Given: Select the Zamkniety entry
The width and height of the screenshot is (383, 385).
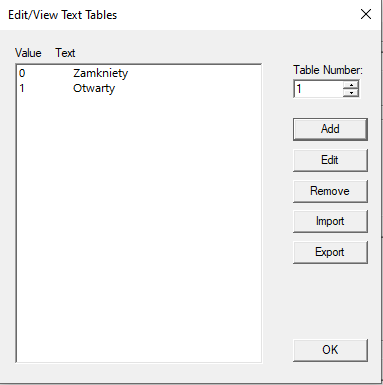Looking at the screenshot, I should [100, 73].
